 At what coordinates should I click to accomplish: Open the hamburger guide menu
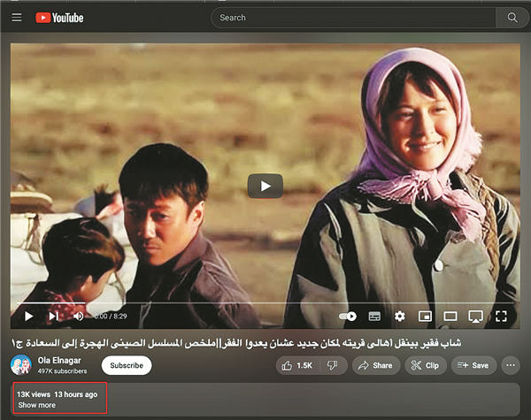[17, 18]
